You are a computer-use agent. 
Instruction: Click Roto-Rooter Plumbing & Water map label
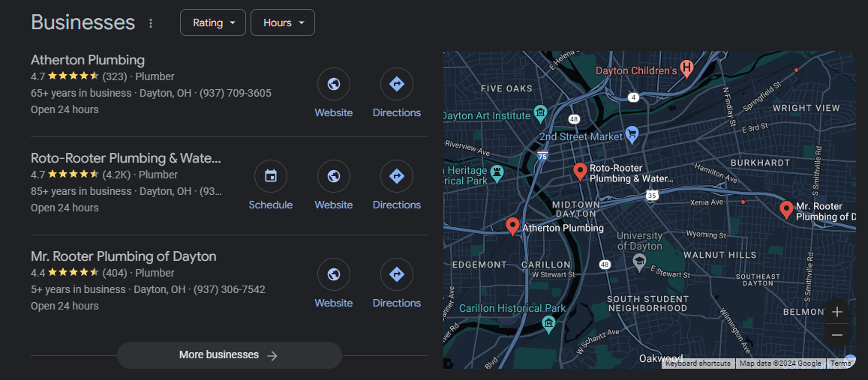point(632,173)
